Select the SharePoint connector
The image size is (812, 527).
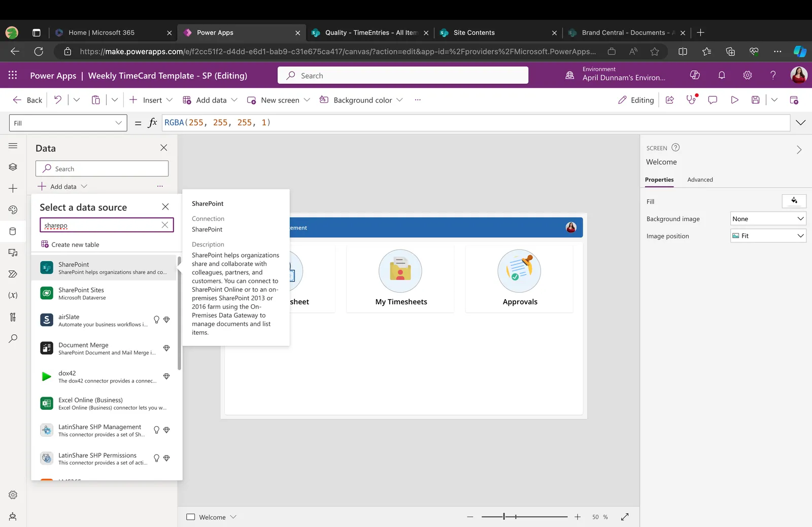coord(104,268)
